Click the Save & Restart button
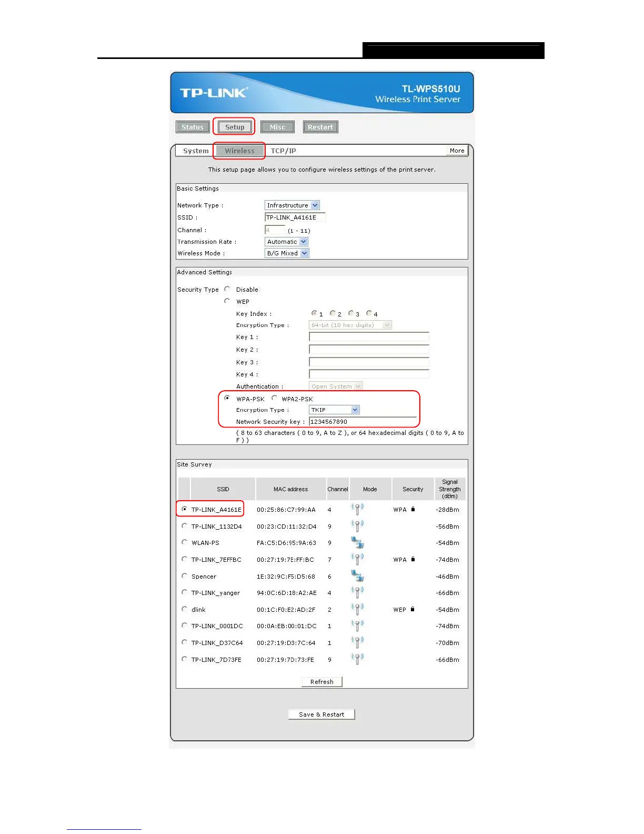The image size is (644, 834). (321, 714)
